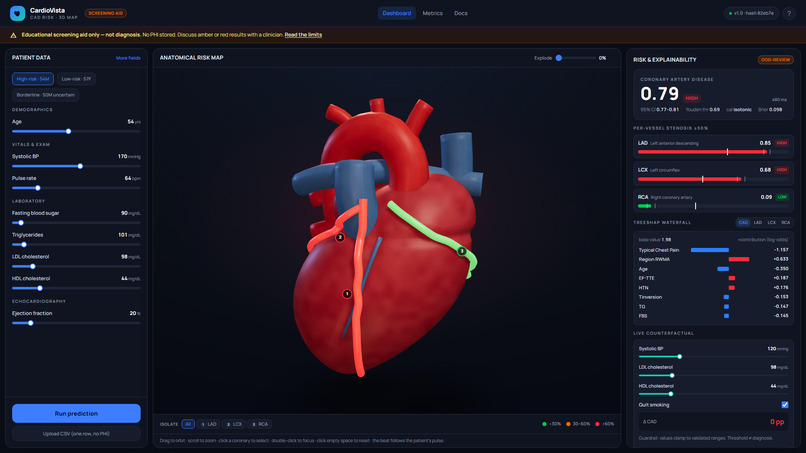Click the Tinversion row label
Screen dimensions: 806x453
click(650, 297)
